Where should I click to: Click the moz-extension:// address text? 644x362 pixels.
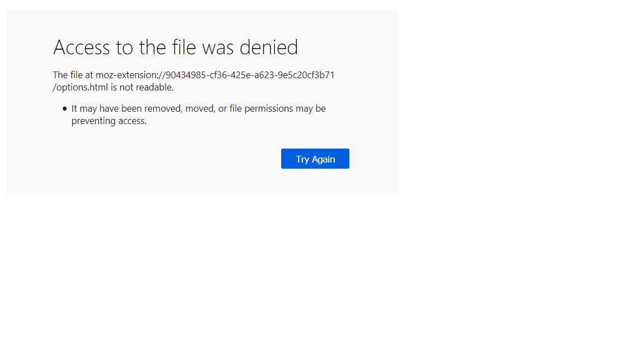[215, 75]
